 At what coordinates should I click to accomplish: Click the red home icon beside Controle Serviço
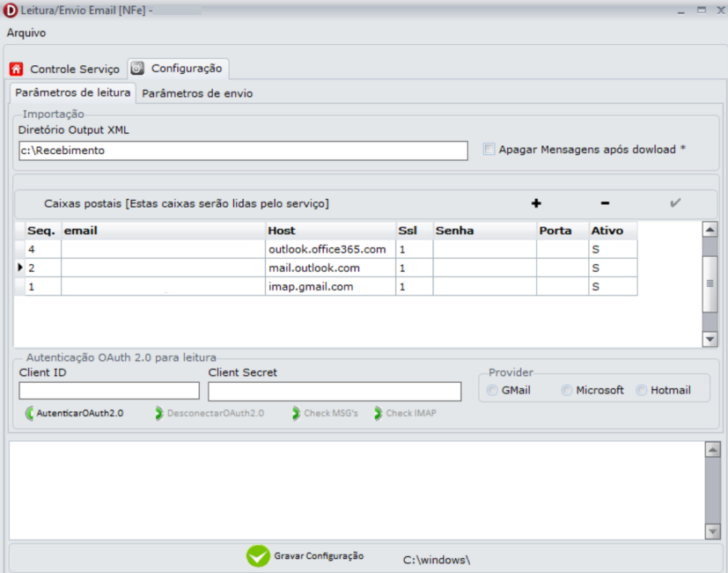click(x=16, y=70)
